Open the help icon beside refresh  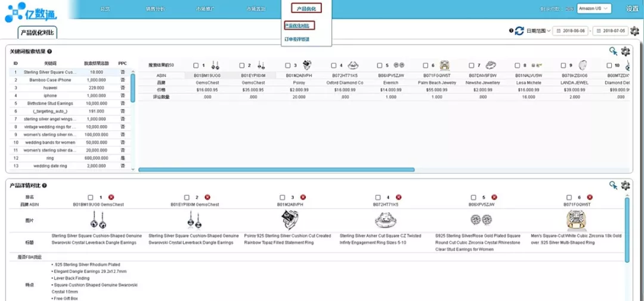point(512,31)
